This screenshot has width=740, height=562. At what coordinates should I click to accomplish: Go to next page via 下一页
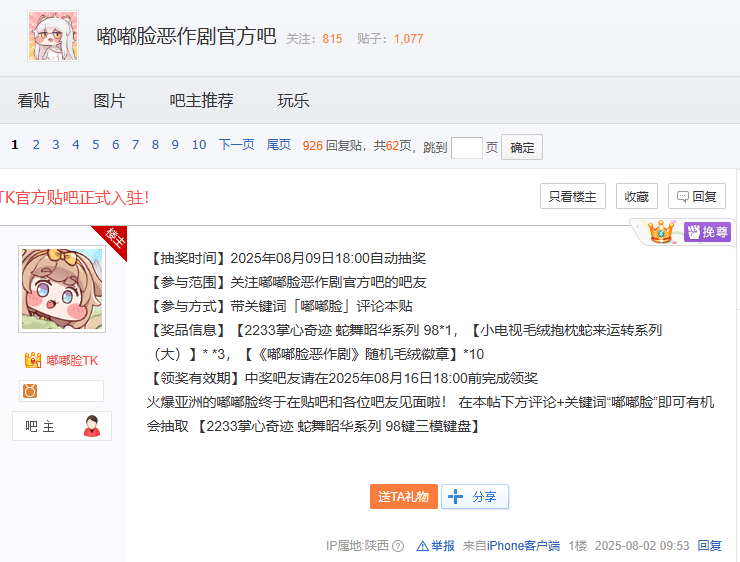tap(236, 145)
